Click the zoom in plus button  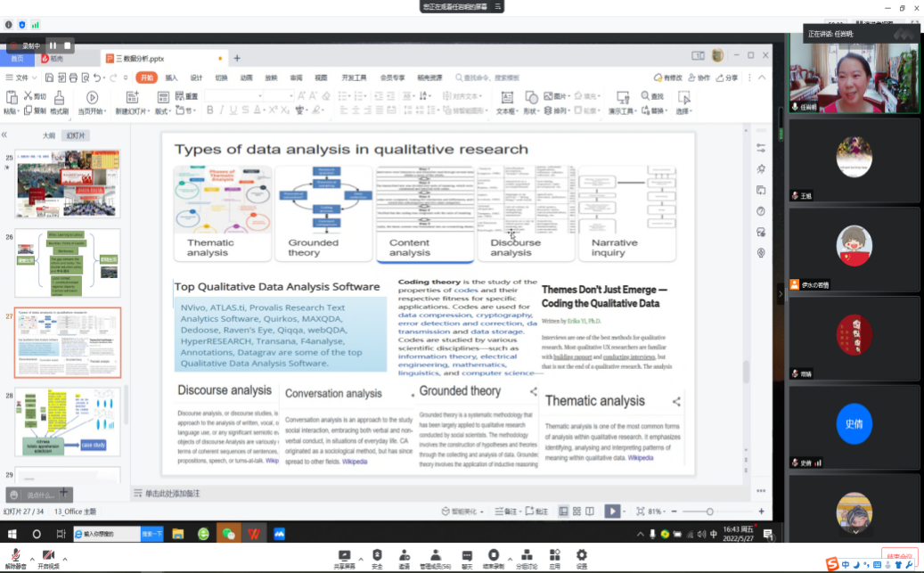(x=761, y=512)
